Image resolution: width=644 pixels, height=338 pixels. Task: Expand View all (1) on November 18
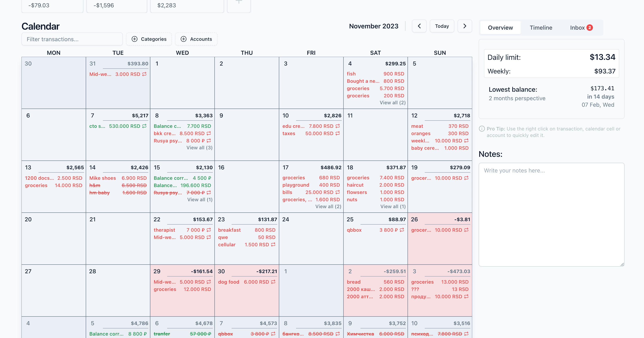pyautogui.click(x=393, y=206)
